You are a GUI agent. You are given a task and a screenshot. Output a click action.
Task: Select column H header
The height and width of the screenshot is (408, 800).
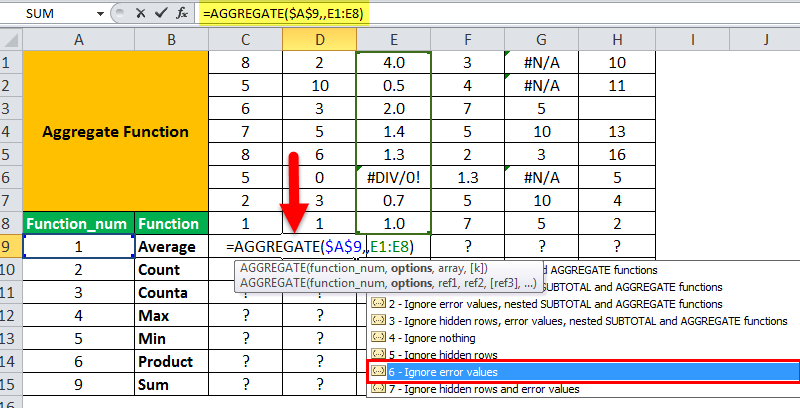617,39
